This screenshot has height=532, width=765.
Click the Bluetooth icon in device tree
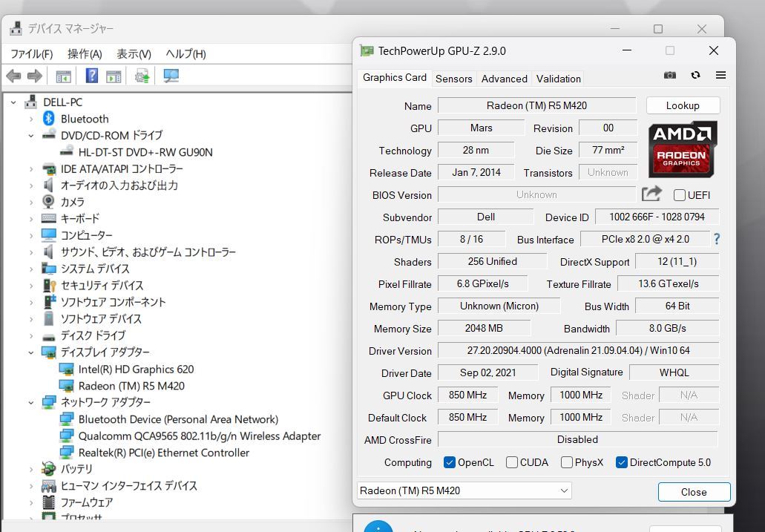(49, 119)
